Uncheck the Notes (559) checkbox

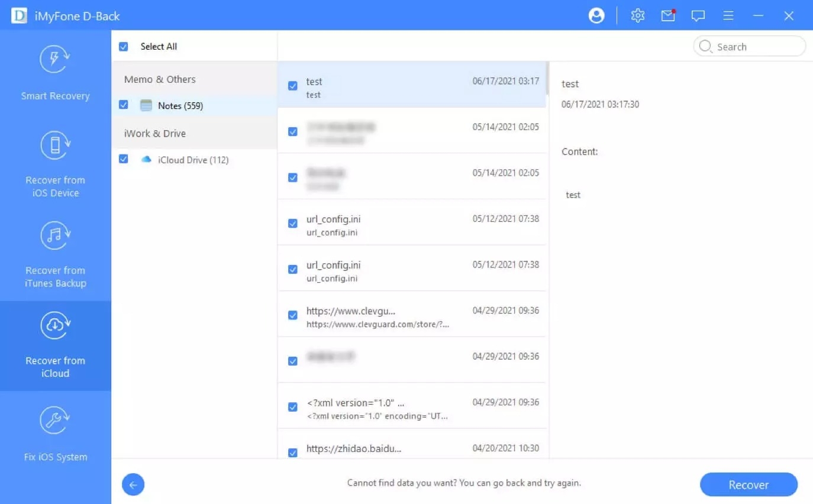pyautogui.click(x=124, y=105)
